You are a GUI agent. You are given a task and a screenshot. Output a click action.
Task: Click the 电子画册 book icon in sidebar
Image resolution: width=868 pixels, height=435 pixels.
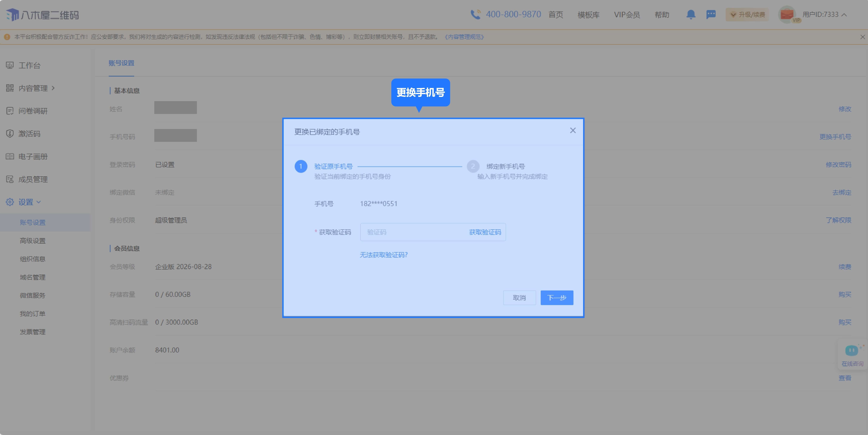(x=10, y=156)
